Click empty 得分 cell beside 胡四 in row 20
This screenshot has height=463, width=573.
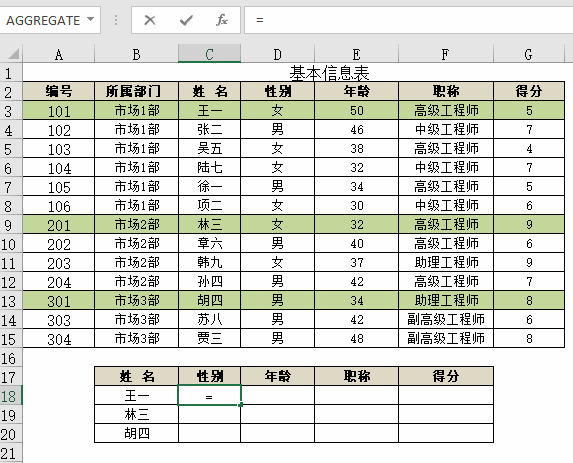point(446,433)
